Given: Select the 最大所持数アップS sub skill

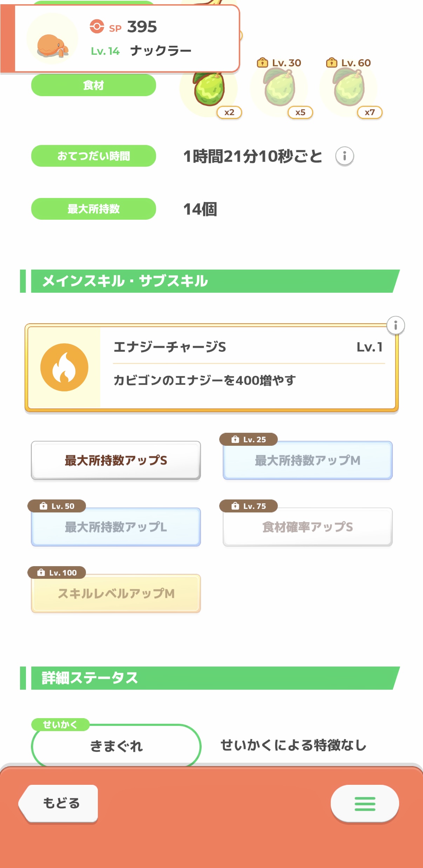Looking at the screenshot, I should click(x=116, y=460).
